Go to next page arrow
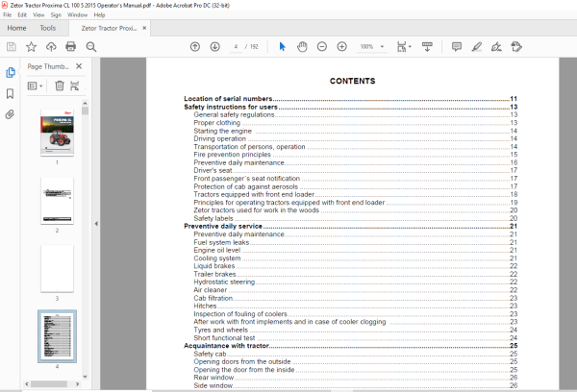 click(214, 47)
